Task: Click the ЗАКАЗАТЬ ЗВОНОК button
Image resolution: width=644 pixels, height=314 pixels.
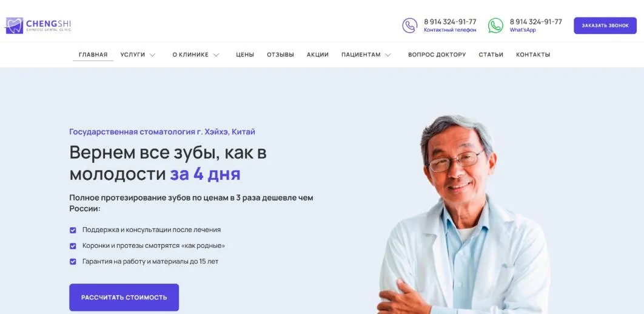Action: click(x=605, y=26)
